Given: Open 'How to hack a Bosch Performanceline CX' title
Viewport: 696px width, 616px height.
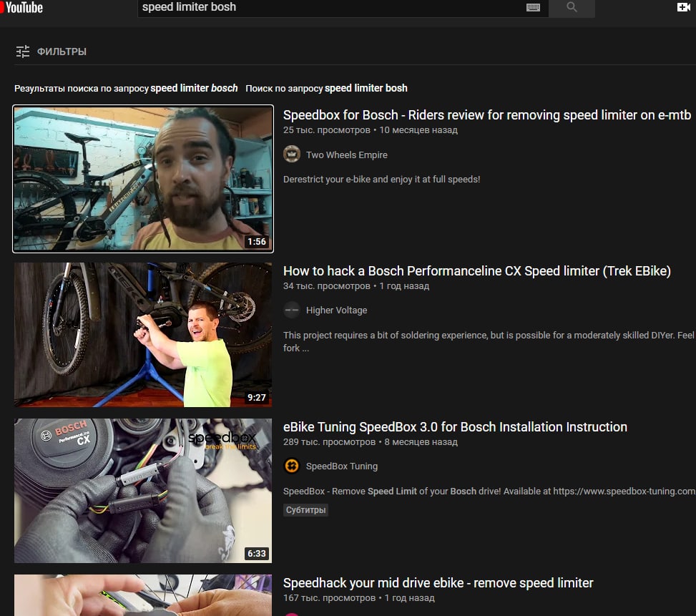Looking at the screenshot, I should pyautogui.click(x=476, y=271).
